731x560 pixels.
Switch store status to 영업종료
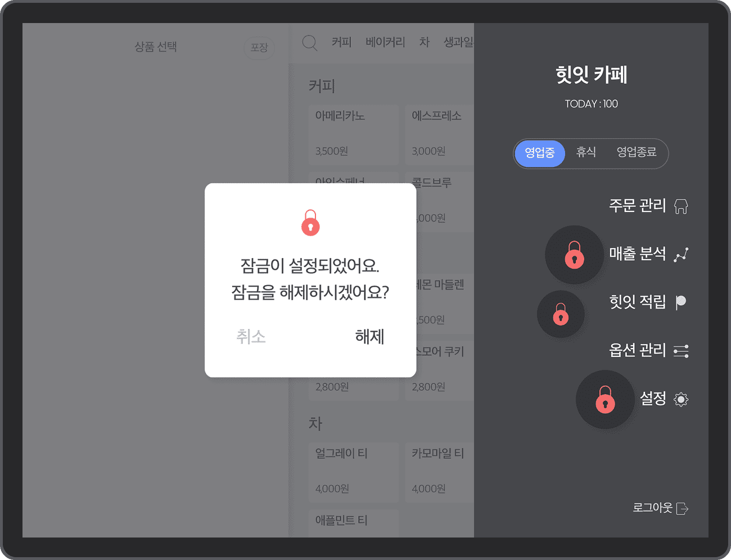pyautogui.click(x=636, y=152)
